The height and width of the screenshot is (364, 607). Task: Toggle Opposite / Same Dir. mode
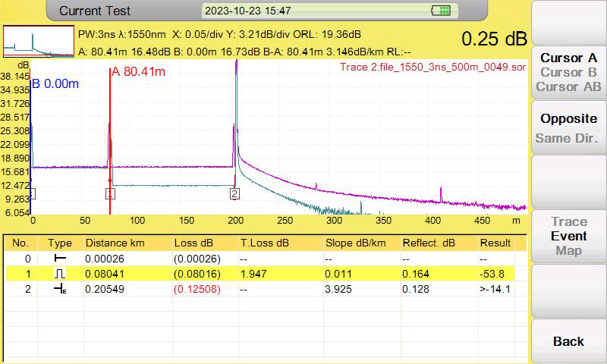click(568, 128)
